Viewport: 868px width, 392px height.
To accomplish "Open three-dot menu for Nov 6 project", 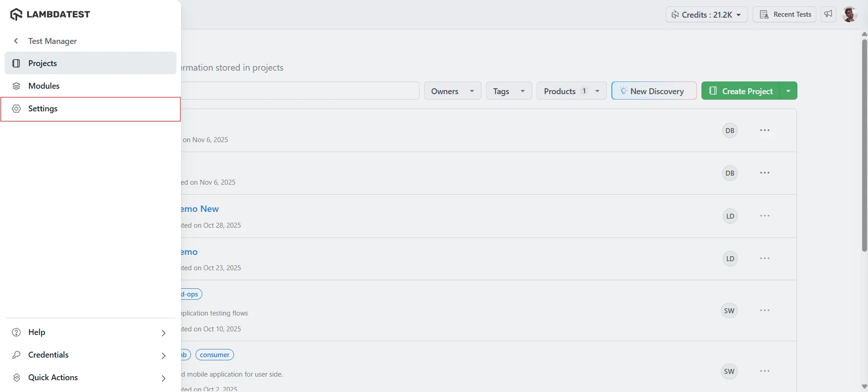I will coord(765,130).
